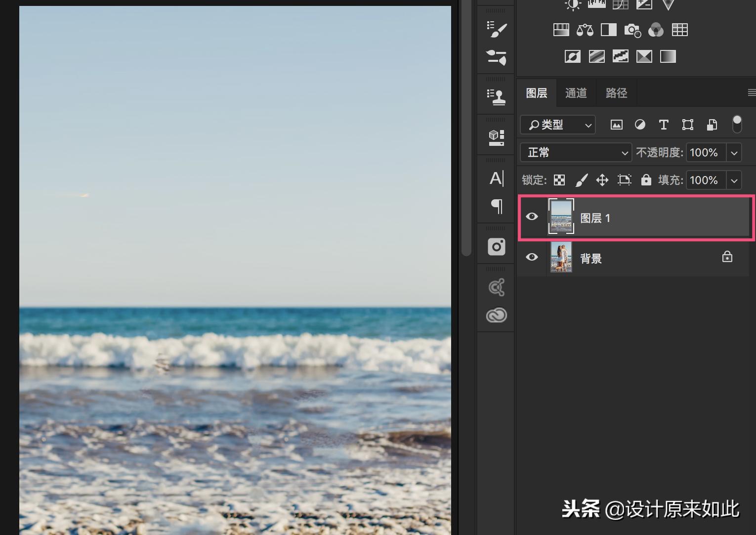Image resolution: width=756 pixels, height=535 pixels.
Task: Open the Clone Source stamp panel icon
Action: (x=497, y=97)
